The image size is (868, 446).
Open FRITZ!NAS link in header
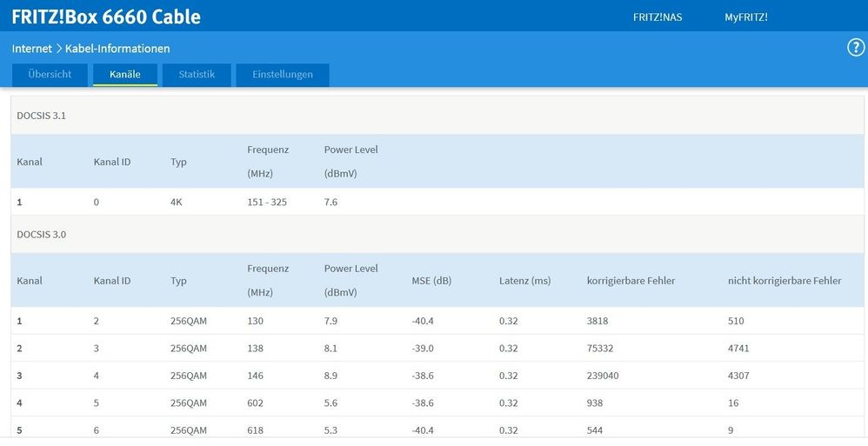(x=657, y=17)
